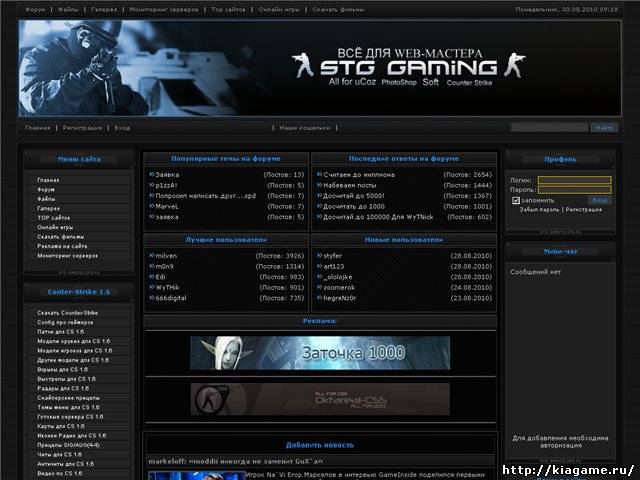This screenshot has height=480, width=640.
Task: Open new user art123 profile
Action: coord(333,267)
